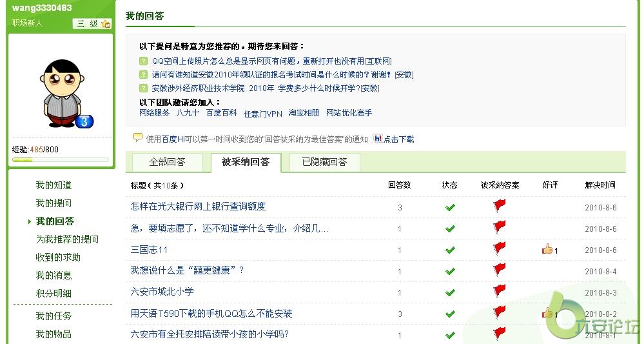Open 我想说什么是"囍更健康"? question
Viewport: 644px width, 344px height.
pyautogui.click(x=188, y=270)
